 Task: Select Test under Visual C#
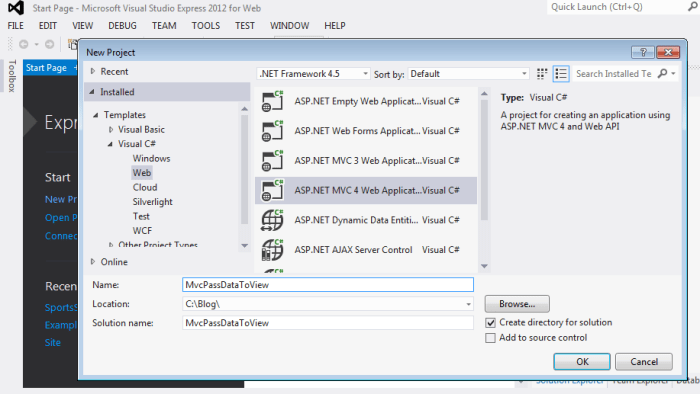coord(141,216)
